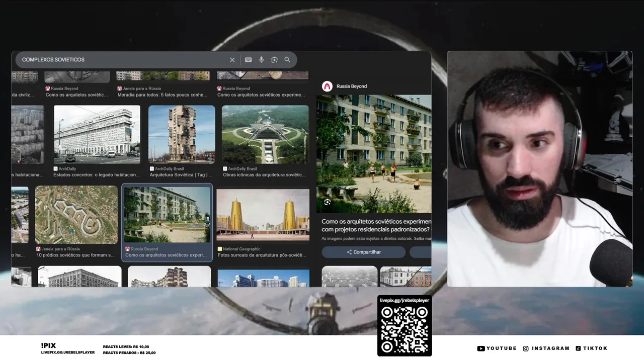Select the aerial circular complex thumbnail
644x362 pixels.
(x=265, y=134)
